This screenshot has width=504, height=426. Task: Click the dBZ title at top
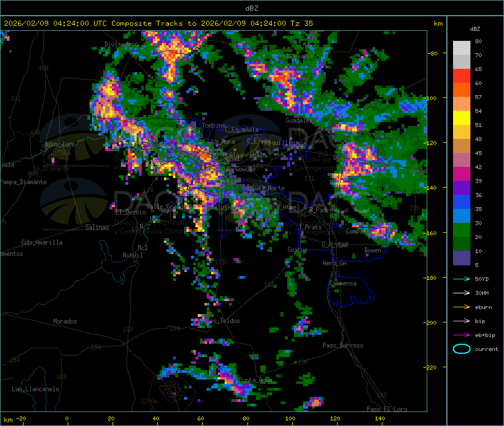pyautogui.click(x=251, y=8)
